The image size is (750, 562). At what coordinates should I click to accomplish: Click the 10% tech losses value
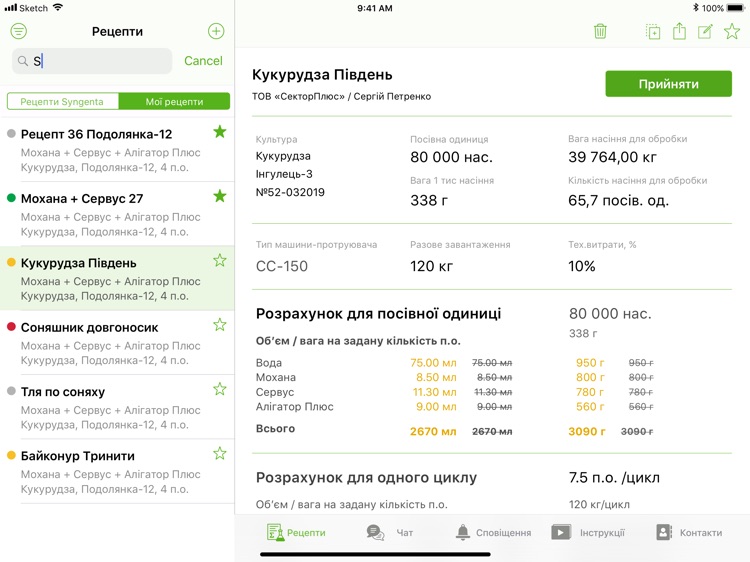pyautogui.click(x=582, y=266)
